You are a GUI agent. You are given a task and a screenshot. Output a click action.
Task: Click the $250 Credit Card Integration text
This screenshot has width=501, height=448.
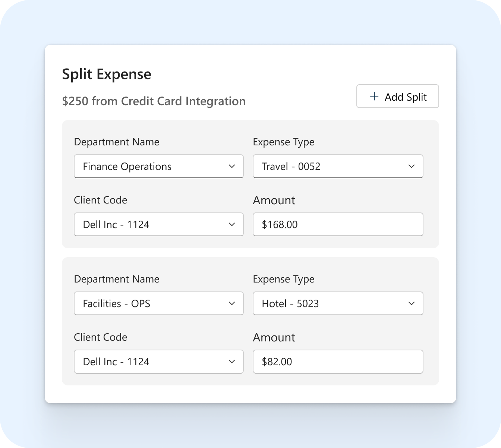coord(154,101)
